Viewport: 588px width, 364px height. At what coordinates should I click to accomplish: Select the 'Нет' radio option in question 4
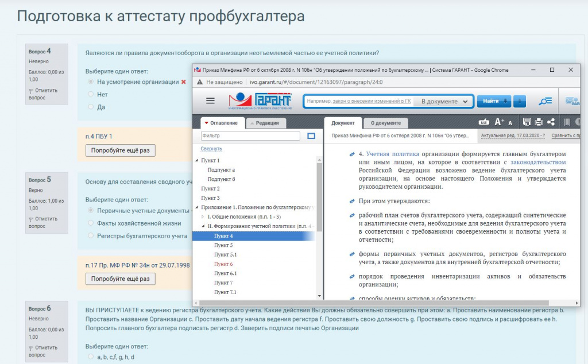(x=91, y=94)
